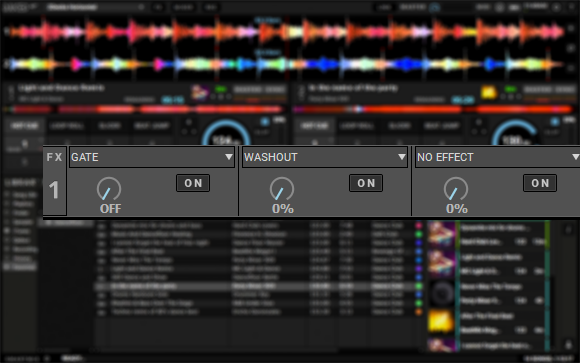Switch to deck 1 HOT CUE pad tab

(24, 126)
